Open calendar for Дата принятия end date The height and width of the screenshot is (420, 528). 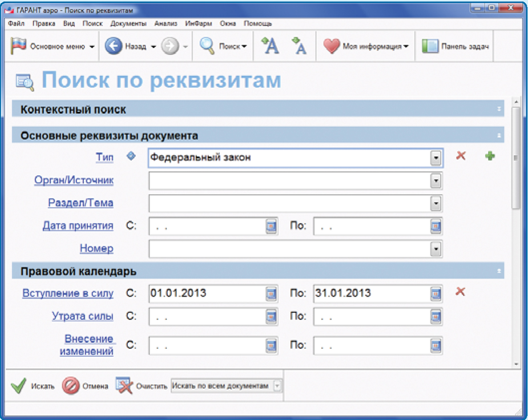tap(436, 227)
